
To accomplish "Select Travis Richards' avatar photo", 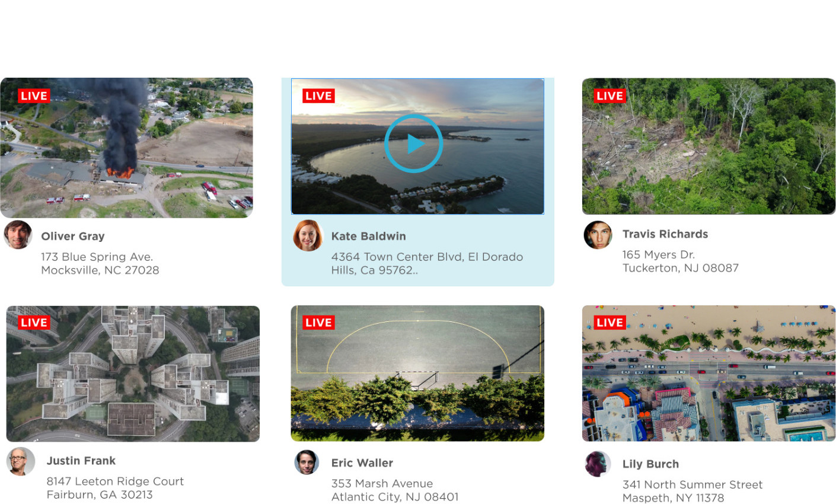I will 598,235.
